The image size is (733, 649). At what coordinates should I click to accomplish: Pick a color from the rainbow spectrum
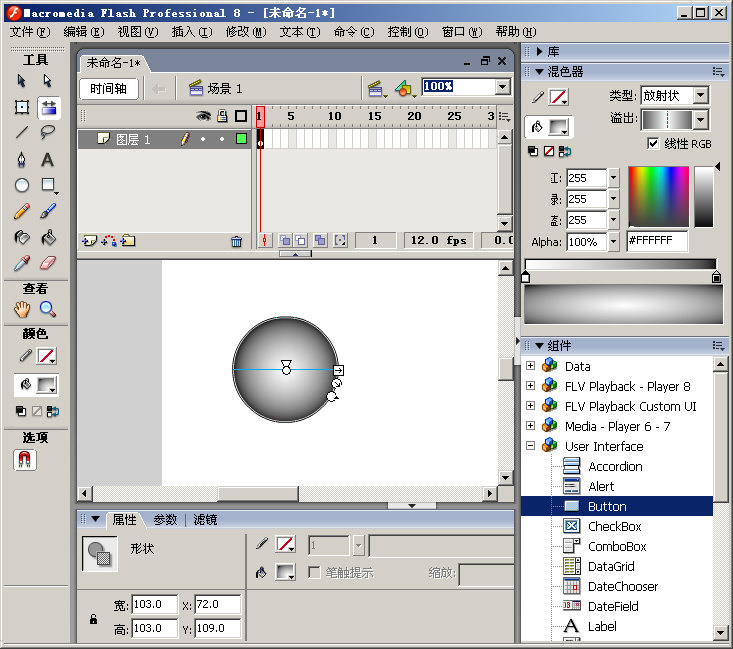(x=658, y=196)
